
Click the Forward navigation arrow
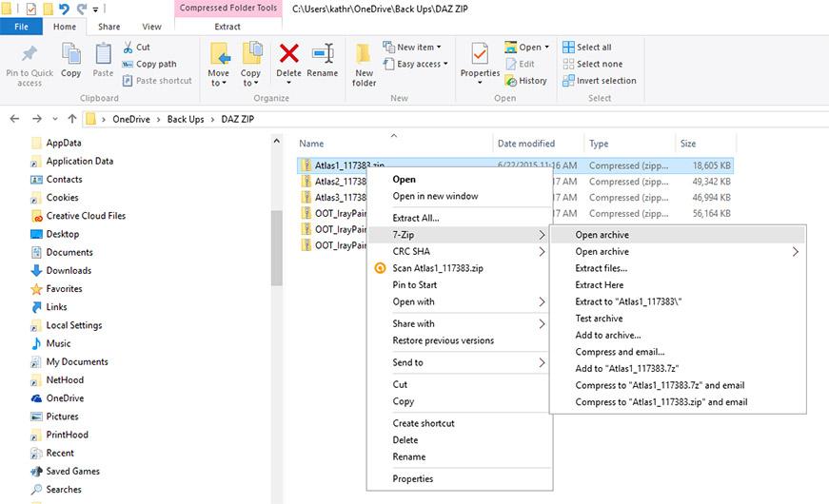pyautogui.click(x=37, y=119)
